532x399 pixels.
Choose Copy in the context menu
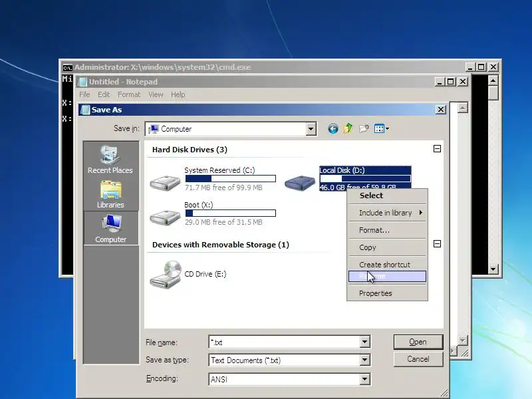coord(387,247)
